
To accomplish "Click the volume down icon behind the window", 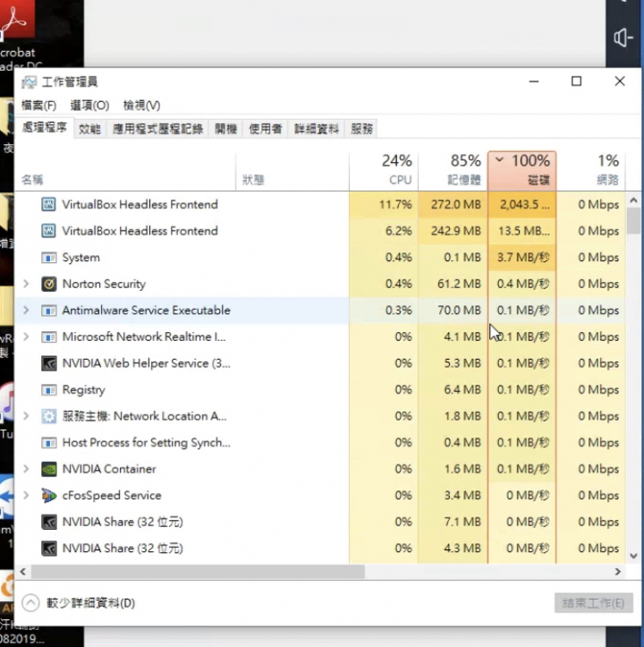I will click(623, 38).
